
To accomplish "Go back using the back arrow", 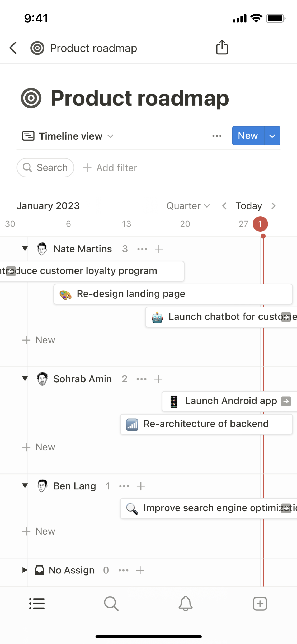I will (x=13, y=48).
